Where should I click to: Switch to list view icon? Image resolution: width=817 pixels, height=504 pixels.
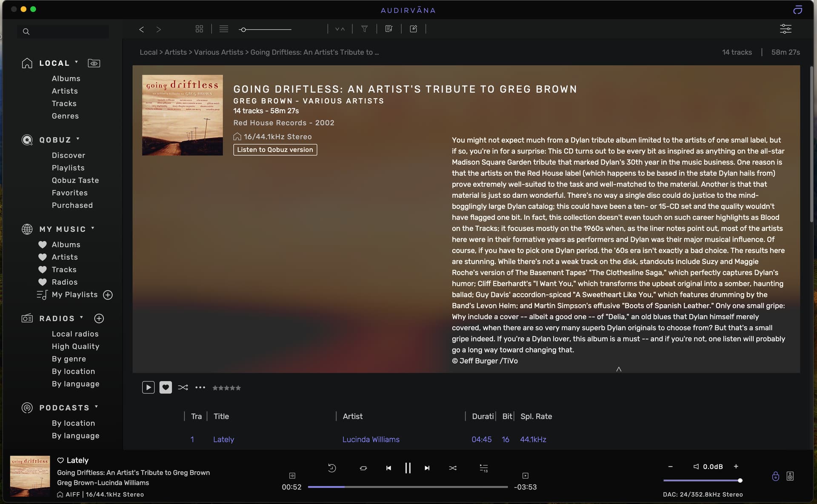[224, 29]
